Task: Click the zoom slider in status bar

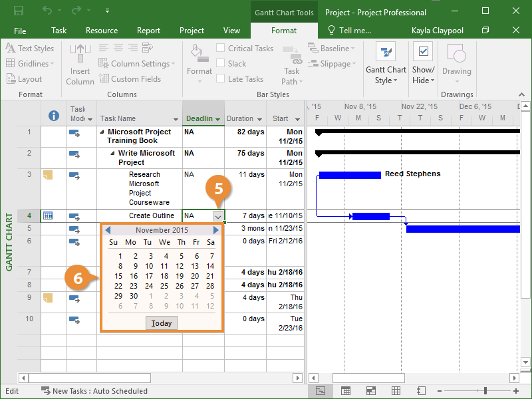Action: 485,391
